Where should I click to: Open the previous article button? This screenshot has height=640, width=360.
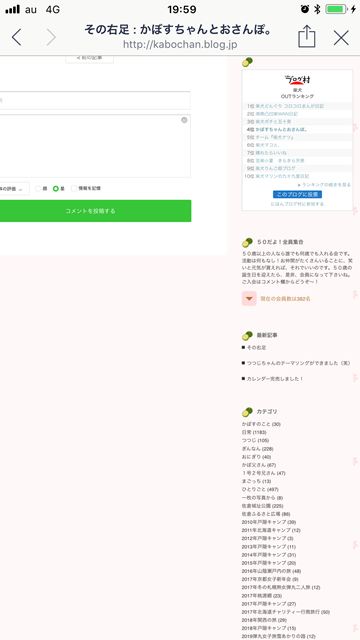(89, 58)
